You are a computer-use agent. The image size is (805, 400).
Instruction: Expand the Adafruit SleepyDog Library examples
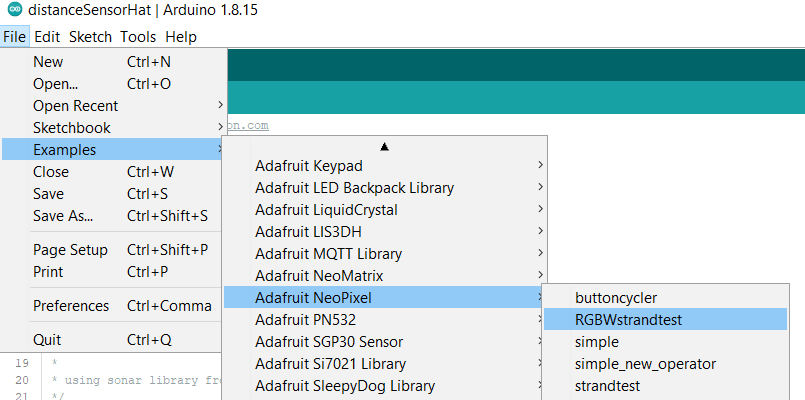click(x=383, y=386)
